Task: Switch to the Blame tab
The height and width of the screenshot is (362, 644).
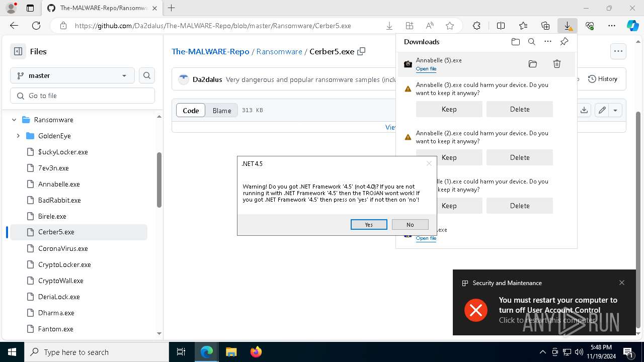Action: click(x=222, y=111)
